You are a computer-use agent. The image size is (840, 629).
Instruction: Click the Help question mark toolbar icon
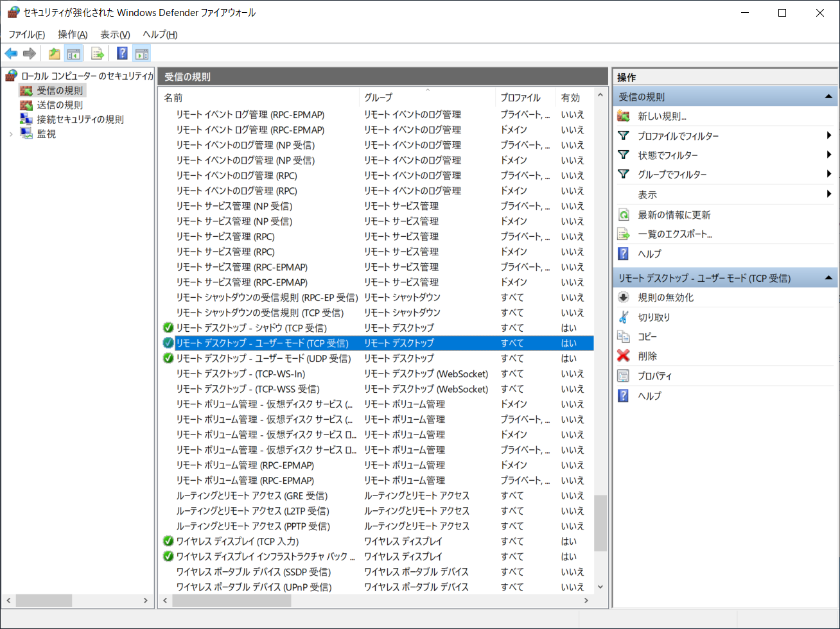coord(122,53)
